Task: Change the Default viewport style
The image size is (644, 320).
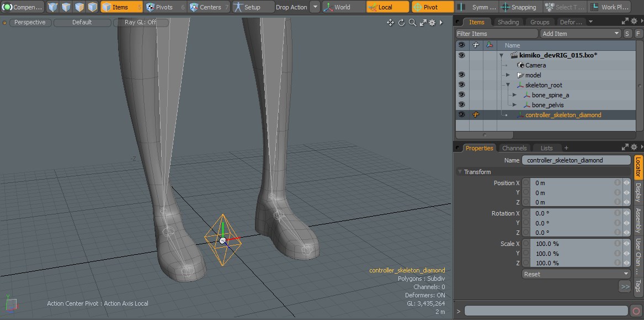Action: pos(82,22)
